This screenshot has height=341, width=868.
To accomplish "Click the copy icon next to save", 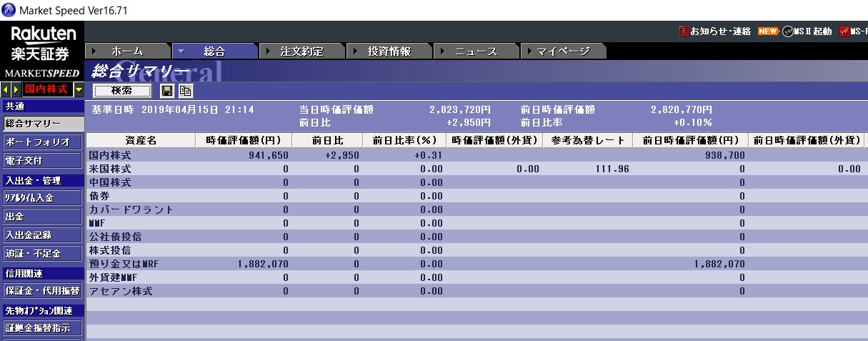I will pyautogui.click(x=185, y=91).
